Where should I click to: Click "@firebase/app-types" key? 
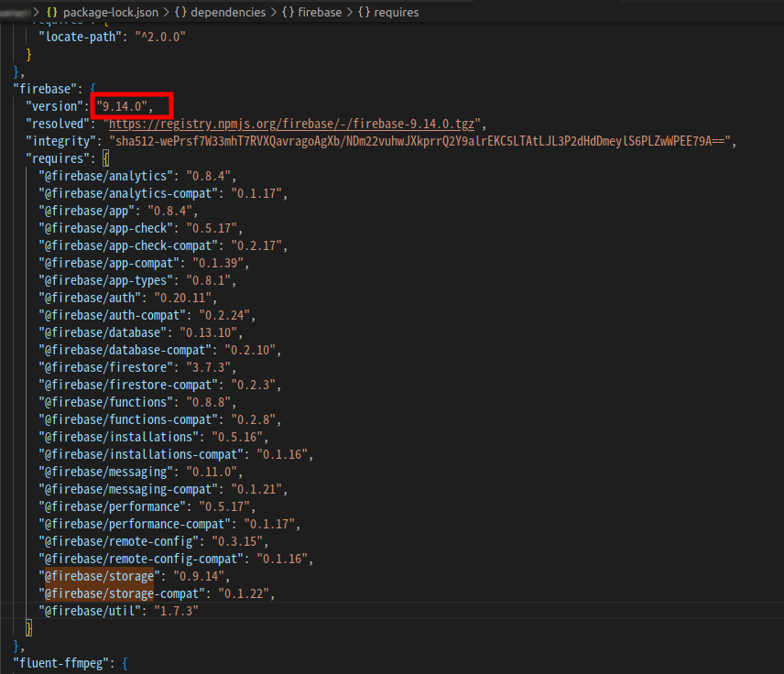tap(105, 280)
